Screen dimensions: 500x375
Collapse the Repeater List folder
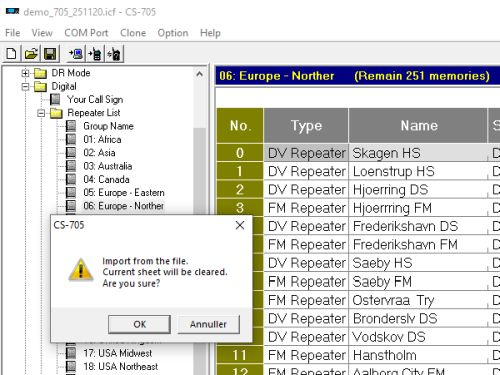click(41, 113)
